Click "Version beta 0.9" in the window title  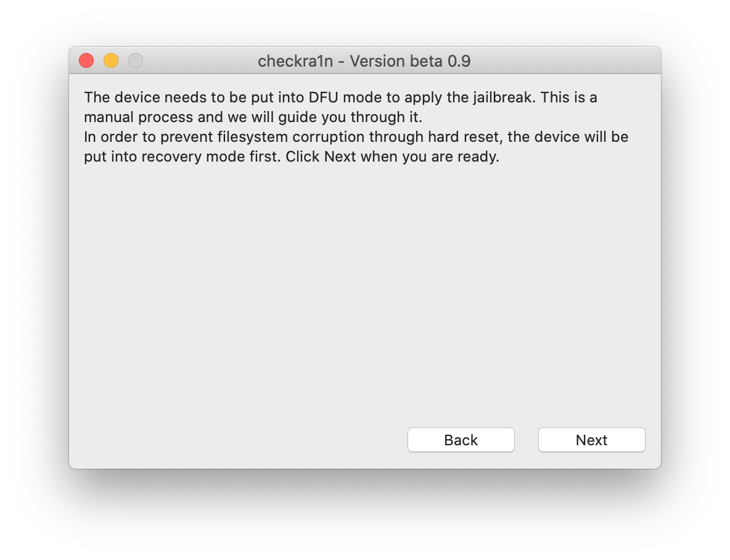tap(411, 61)
